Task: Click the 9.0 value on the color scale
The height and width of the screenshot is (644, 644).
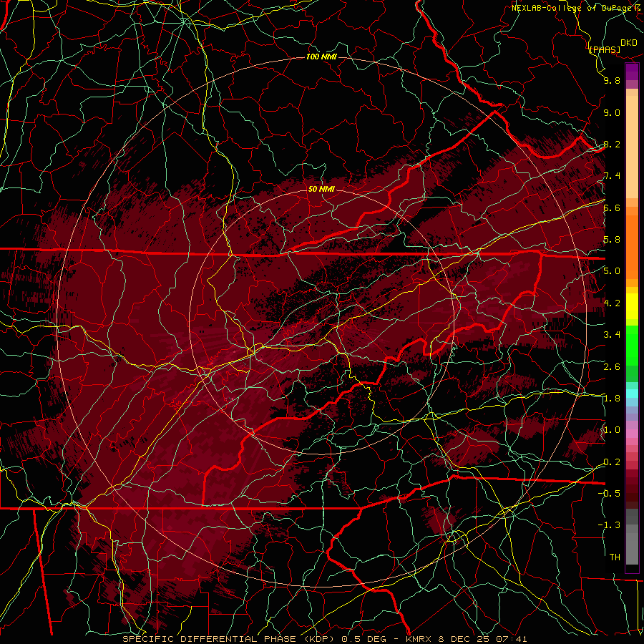Action: 612,112
